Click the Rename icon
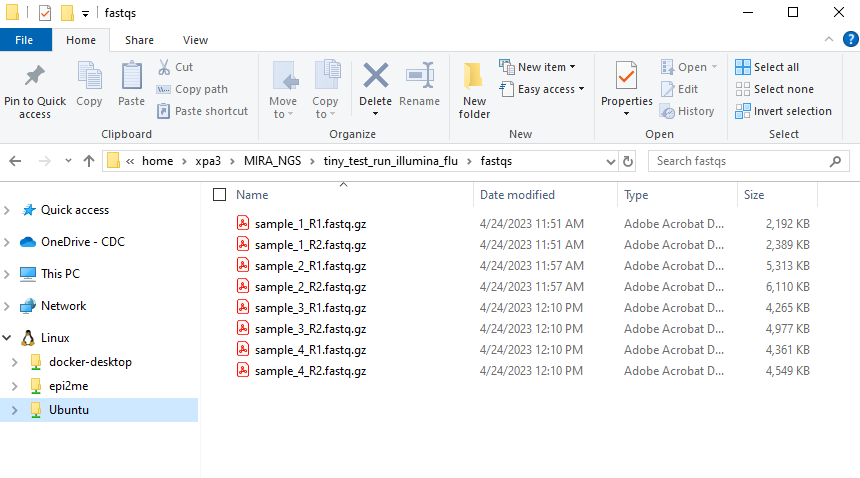860x478 pixels. [420, 76]
